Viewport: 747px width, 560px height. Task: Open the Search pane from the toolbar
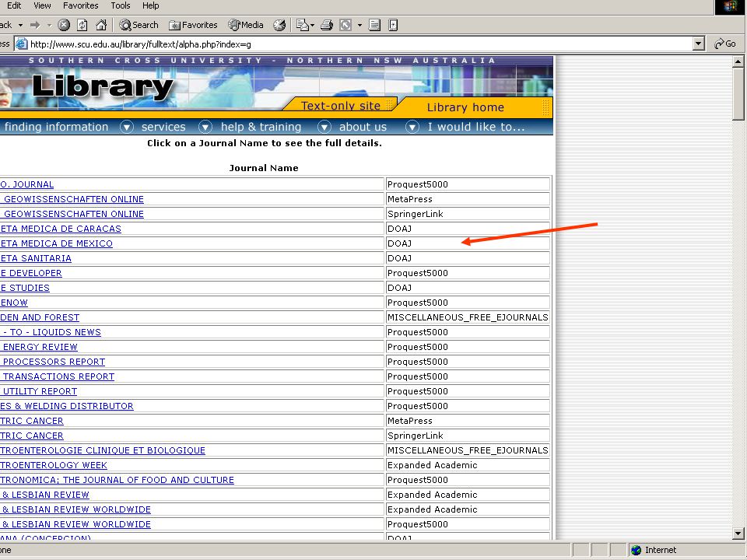139,25
